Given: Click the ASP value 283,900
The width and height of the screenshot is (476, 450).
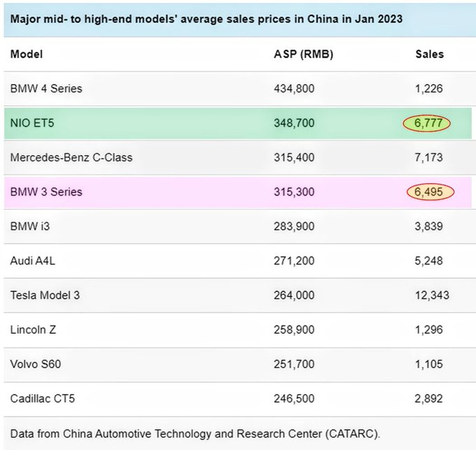Looking at the screenshot, I should pos(294,226).
